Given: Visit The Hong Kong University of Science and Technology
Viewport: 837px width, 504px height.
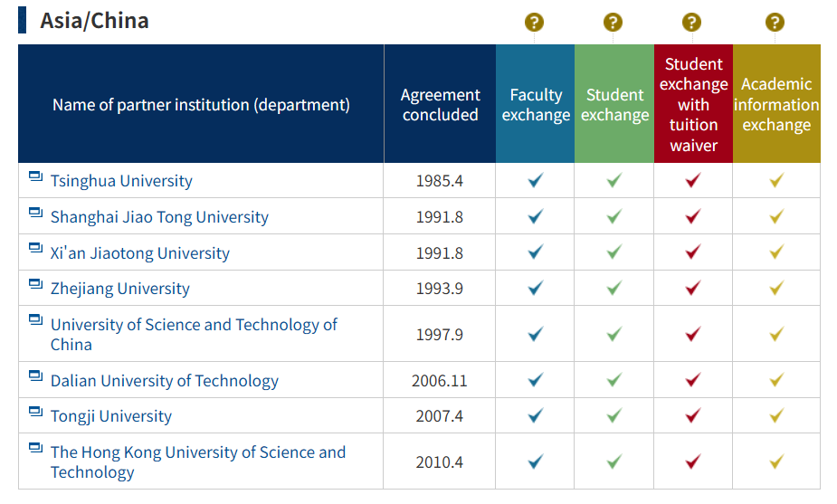Looking at the screenshot, I should tap(197, 461).
